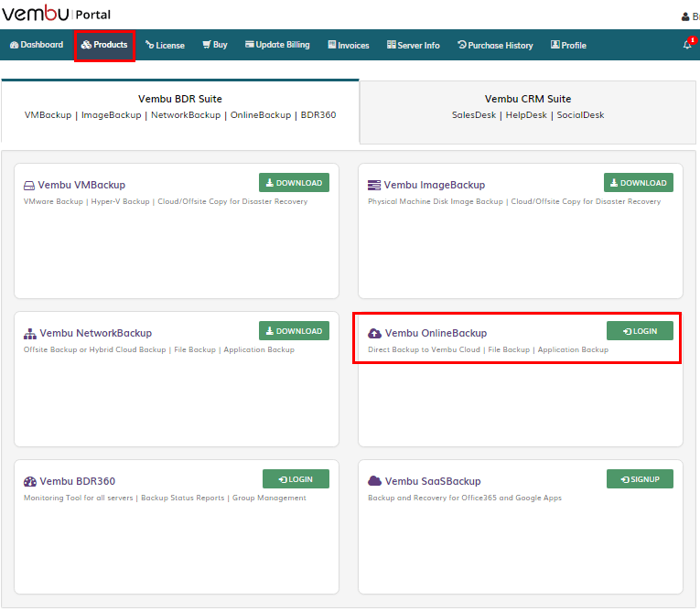Switch to the Vembu BDR Suite tab
Viewport: 700px width, 611px height.
point(180,111)
